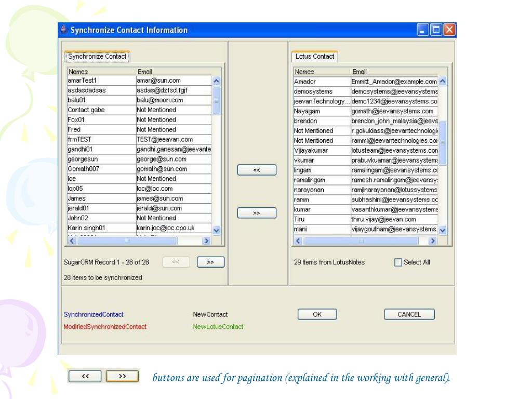Select the James contact row
The image size is (532, 399).
point(139,199)
